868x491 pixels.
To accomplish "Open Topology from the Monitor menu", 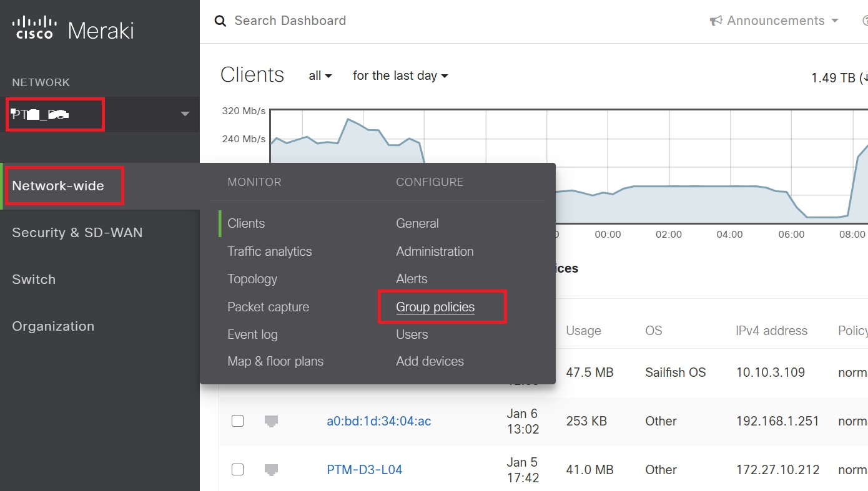I will (252, 279).
